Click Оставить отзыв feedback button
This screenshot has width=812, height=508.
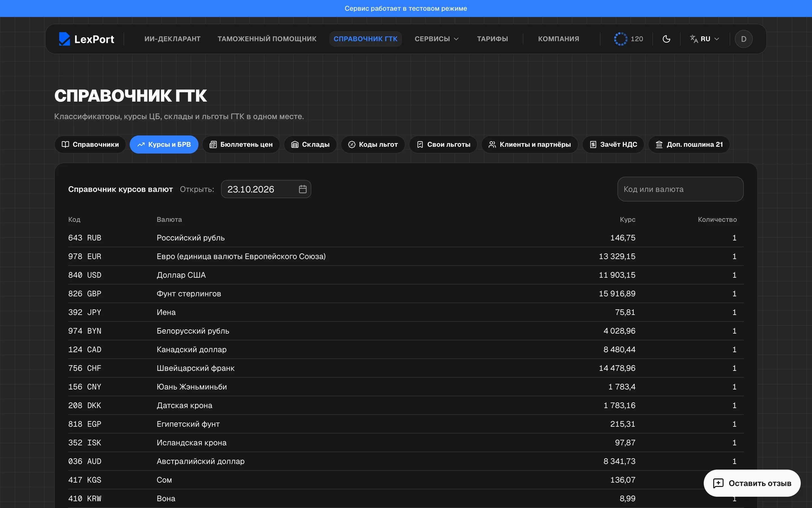[x=752, y=483]
